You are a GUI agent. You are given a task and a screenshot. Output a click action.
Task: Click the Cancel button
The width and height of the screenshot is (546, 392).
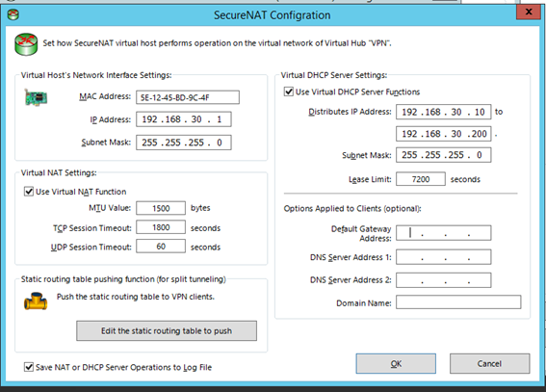click(x=489, y=364)
